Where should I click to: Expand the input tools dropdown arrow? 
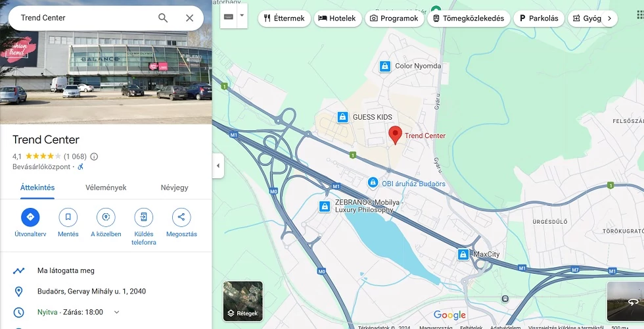click(x=242, y=16)
